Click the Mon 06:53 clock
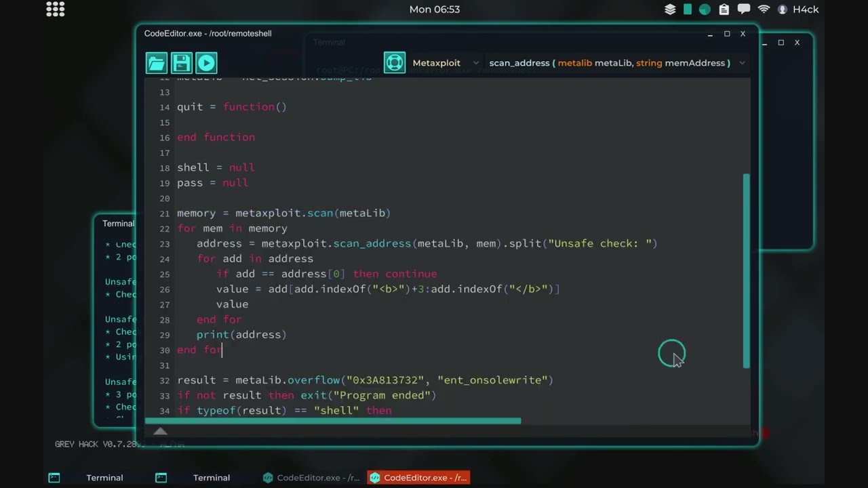The height and width of the screenshot is (488, 868). pyautogui.click(x=435, y=9)
